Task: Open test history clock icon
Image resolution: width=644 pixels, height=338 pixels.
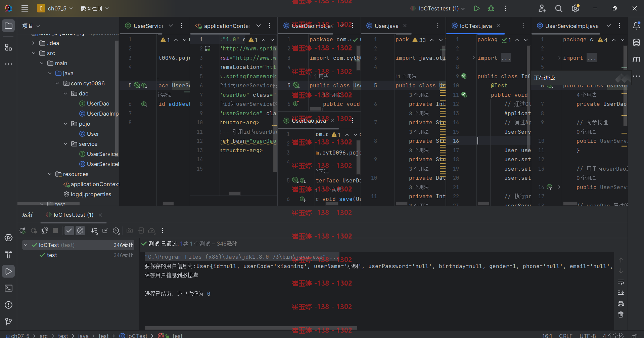Action: coord(116,230)
